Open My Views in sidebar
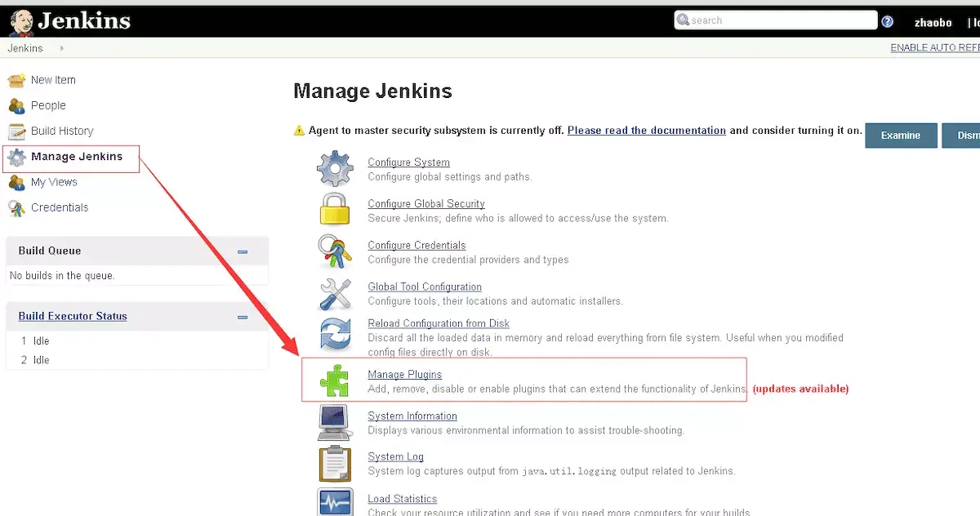980x516 pixels. [x=54, y=182]
